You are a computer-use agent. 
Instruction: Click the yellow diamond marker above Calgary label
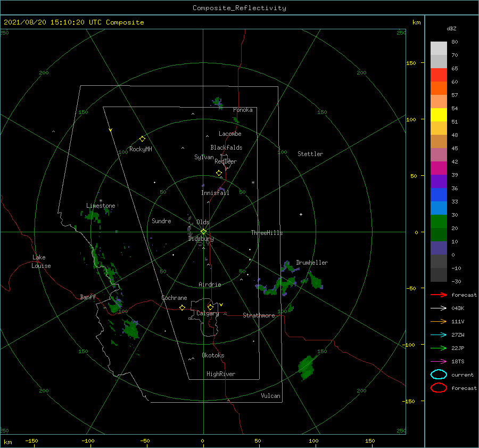point(210,307)
